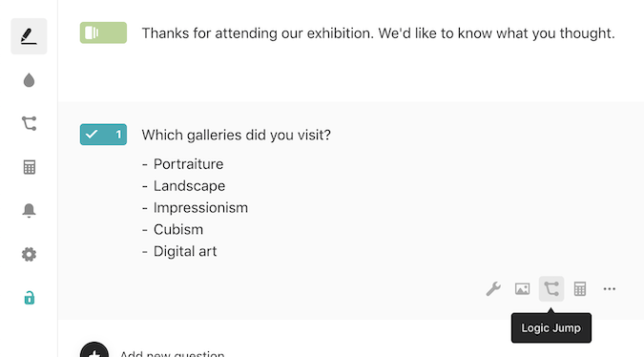The height and width of the screenshot is (357, 644).
Task: Open the three-dots more options menu
Action: (609, 289)
